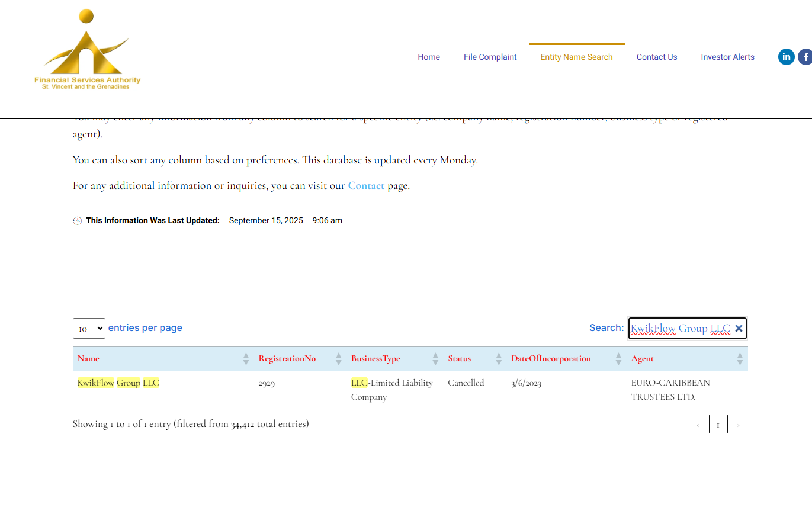This screenshot has width=812, height=517.
Task: Select registration number 2929 cell
Action: coord(267,383)
